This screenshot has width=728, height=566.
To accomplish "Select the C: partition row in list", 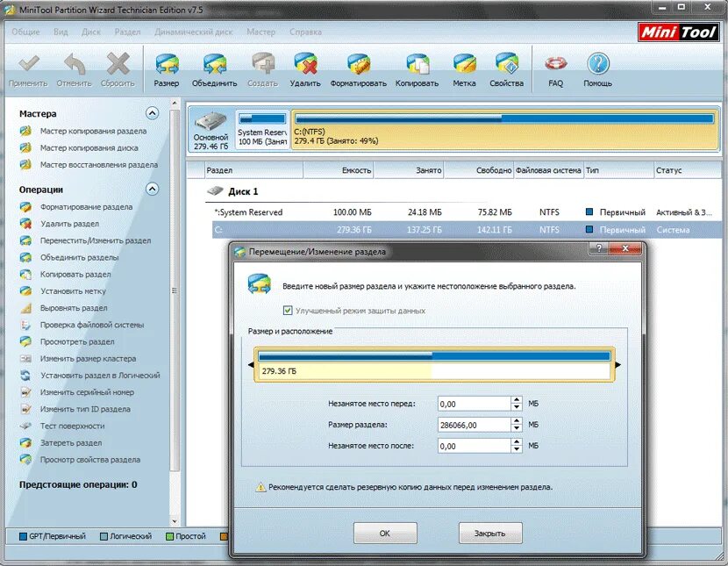I will tap(467, 229).
